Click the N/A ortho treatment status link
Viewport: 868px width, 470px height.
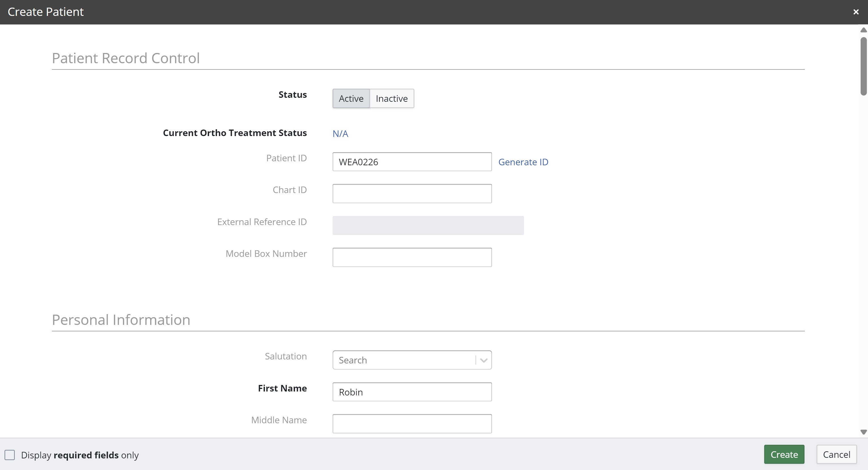point(340,134)
